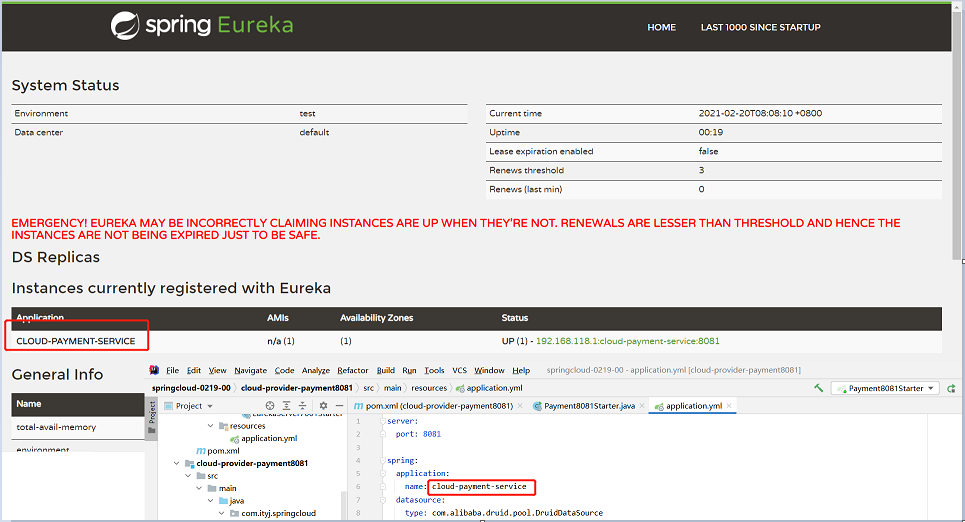This screenshot has width=965, height=522.
Task: Click Current time value 2021-02-20T08:08:10
Action: (760, 113)
